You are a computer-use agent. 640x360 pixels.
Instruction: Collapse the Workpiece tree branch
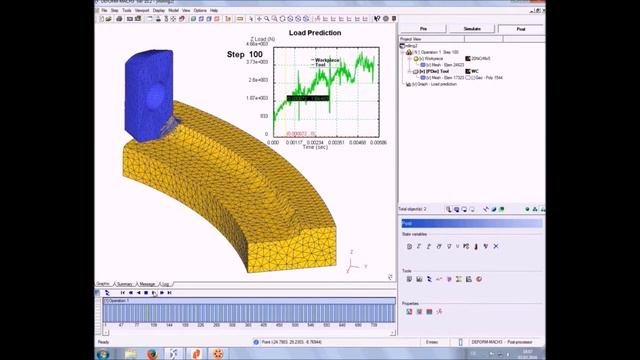pyautogui.click(x=410, y=59)
